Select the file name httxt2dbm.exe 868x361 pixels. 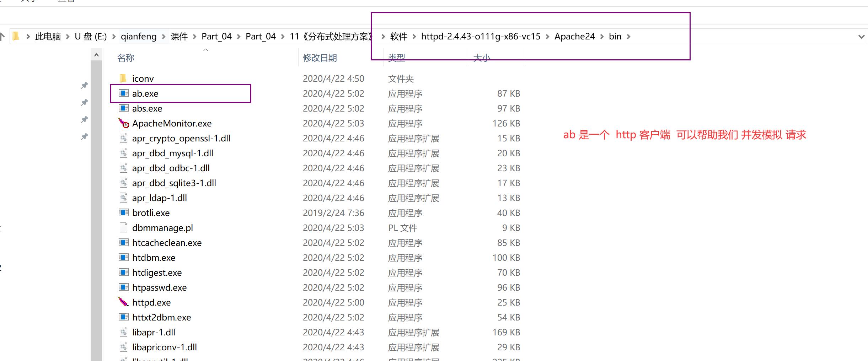click(x=162, y=317)
